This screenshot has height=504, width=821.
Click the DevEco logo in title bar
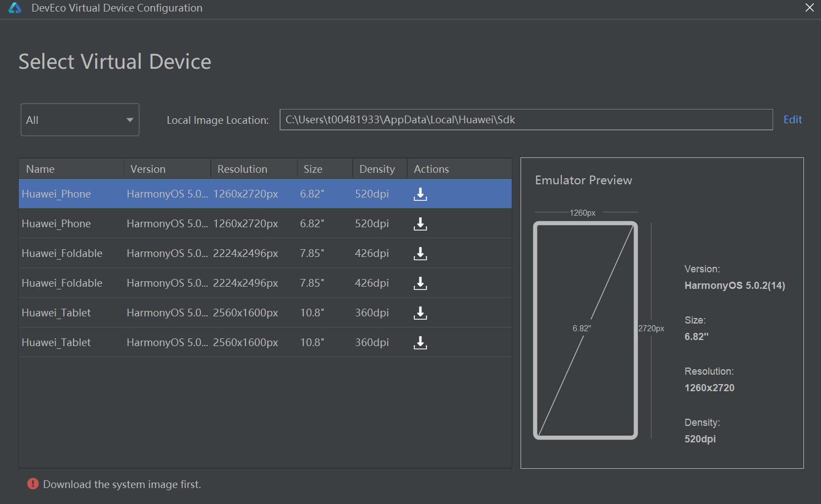tap(15, 8)
